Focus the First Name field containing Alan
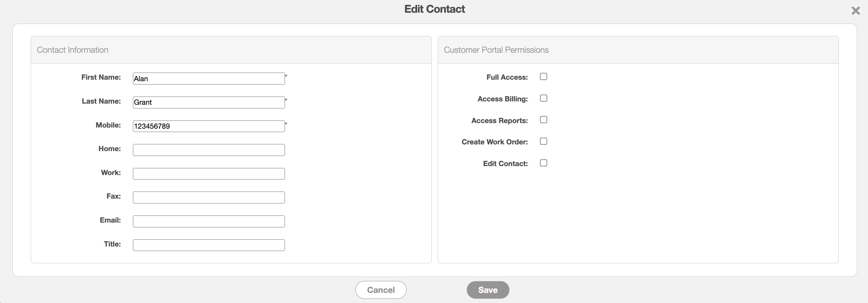The width and height of the screenshot is (868, 303). tap(209, 79)
